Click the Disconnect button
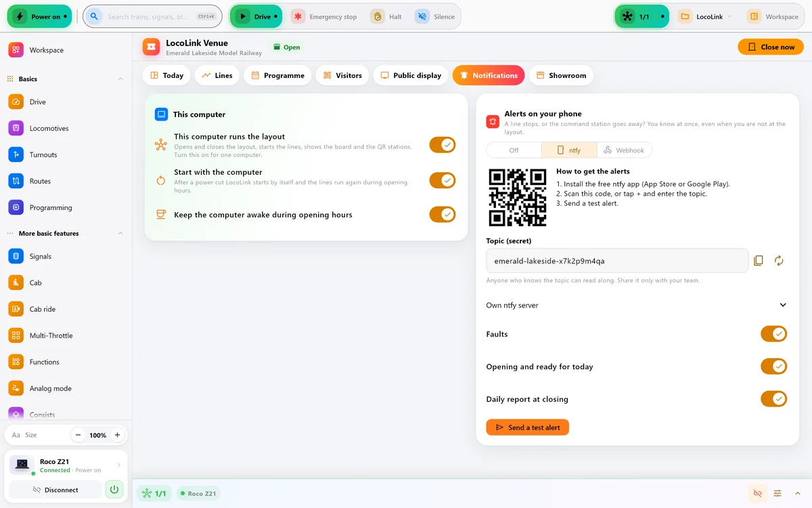812x508 pixels. pyautogui.click(x=55, y=489)
